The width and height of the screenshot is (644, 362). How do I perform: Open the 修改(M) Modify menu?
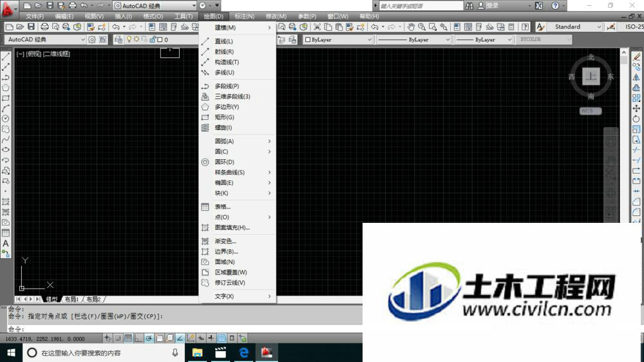(x=276, y=17)
